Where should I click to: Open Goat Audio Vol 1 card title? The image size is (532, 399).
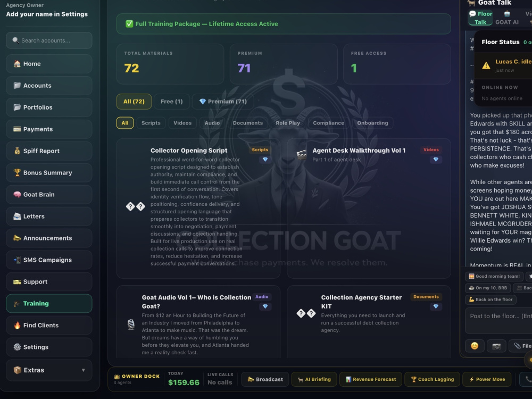pyautogui.click(x=197, y=302)
